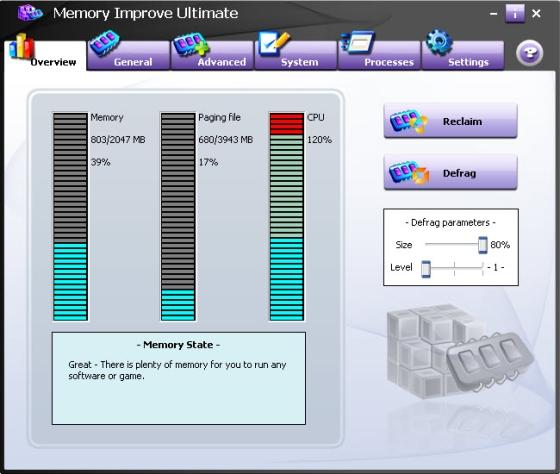Viewport: 560px width, 474px height.
Task: Click the System checklist pencil icon
Action: [274, 44]
